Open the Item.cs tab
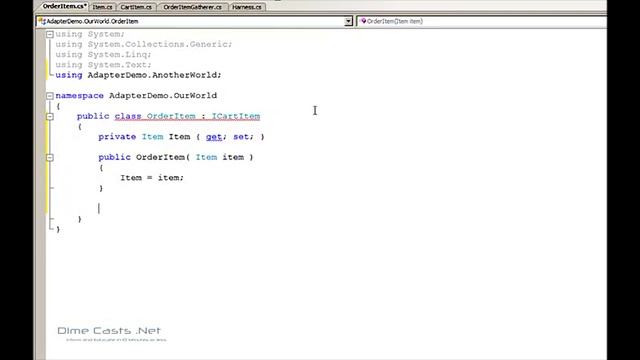Viewport: 640px width, 360px height. click(x=102, y=7)
